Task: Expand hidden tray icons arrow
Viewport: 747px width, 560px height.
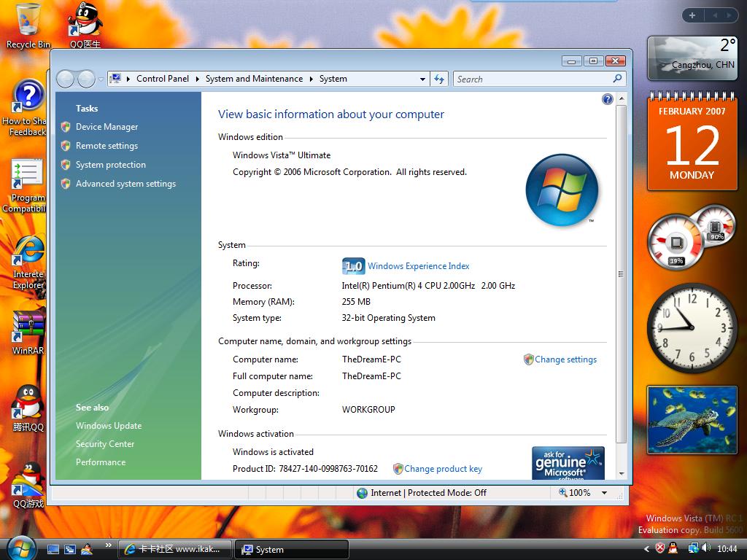Action: click(646, 549)
